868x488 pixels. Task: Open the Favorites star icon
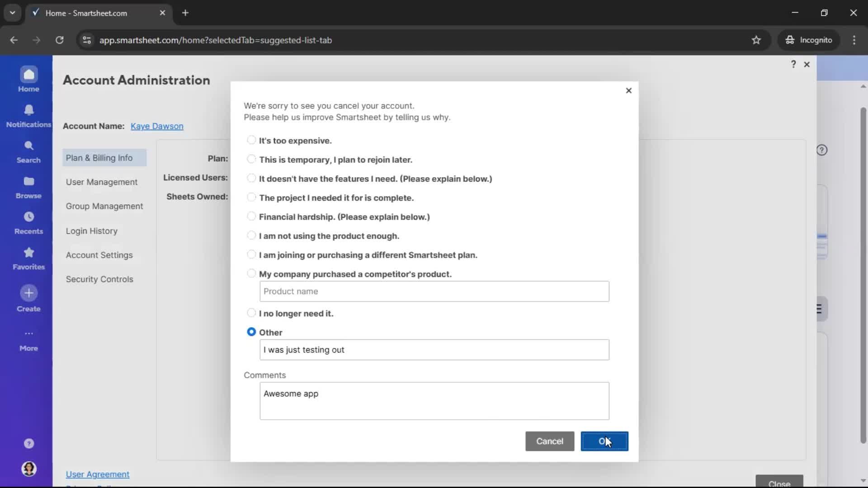pyautogui.click(x=28, y=253)
